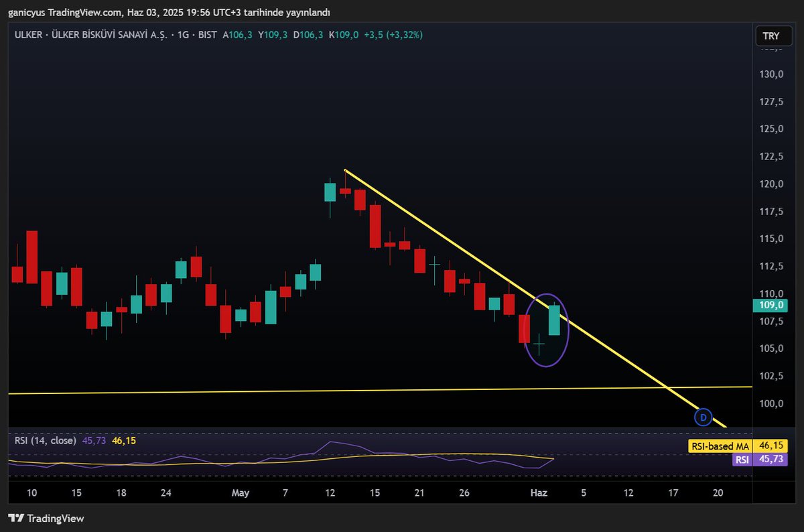
Task: Click the May label on time axis
Action: pos(241,493)
